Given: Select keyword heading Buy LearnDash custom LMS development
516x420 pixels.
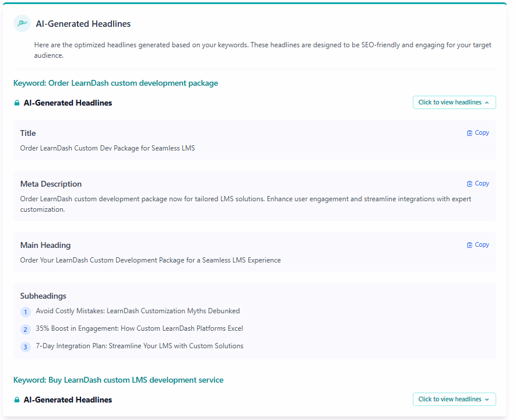Looking at the screenshot, I should (118, 380).
